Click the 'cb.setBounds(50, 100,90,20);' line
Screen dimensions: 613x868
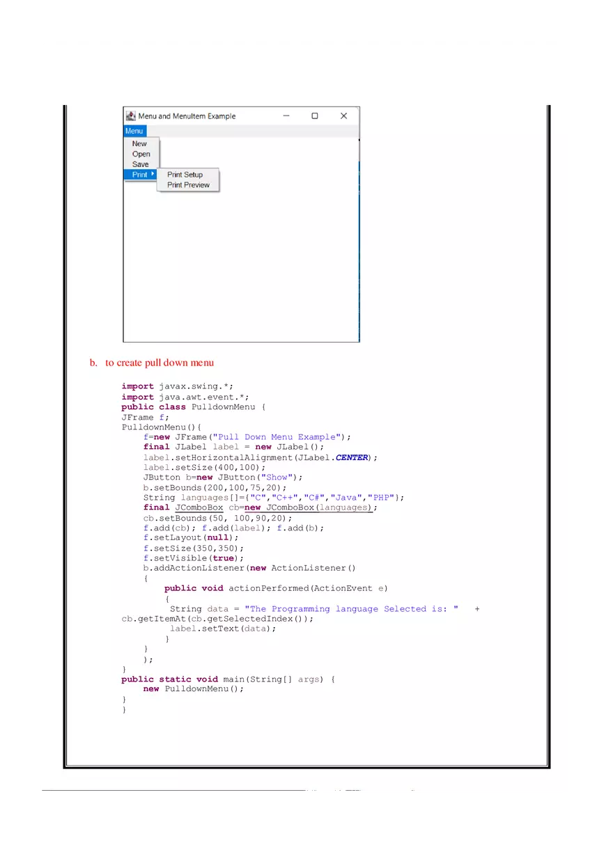(218, 519)
